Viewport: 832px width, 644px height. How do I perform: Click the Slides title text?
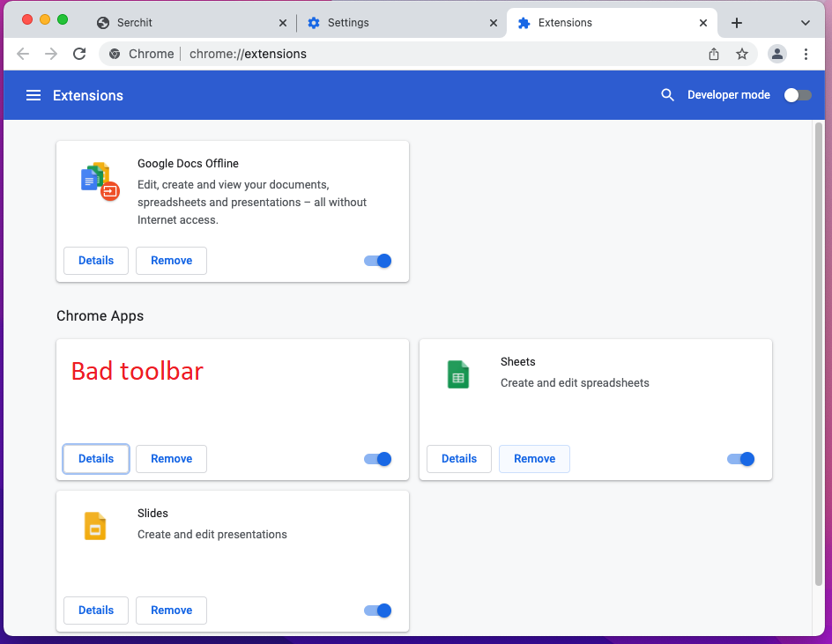tap(152, 514)
